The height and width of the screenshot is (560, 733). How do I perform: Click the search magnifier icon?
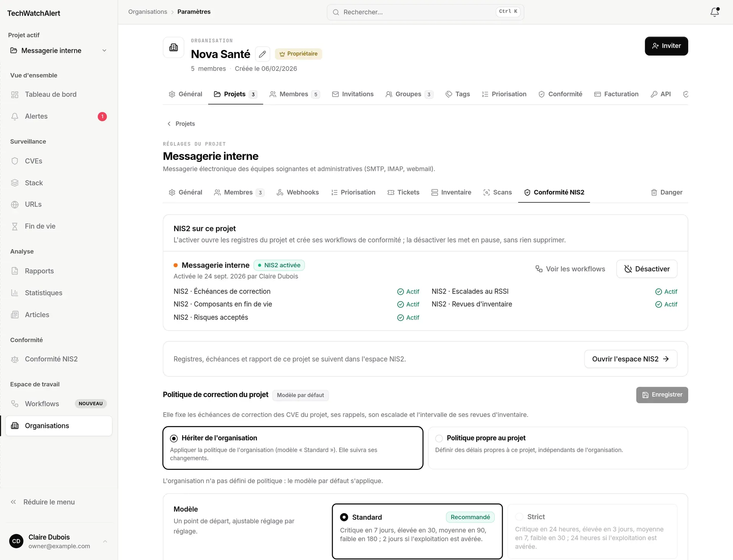336,12
